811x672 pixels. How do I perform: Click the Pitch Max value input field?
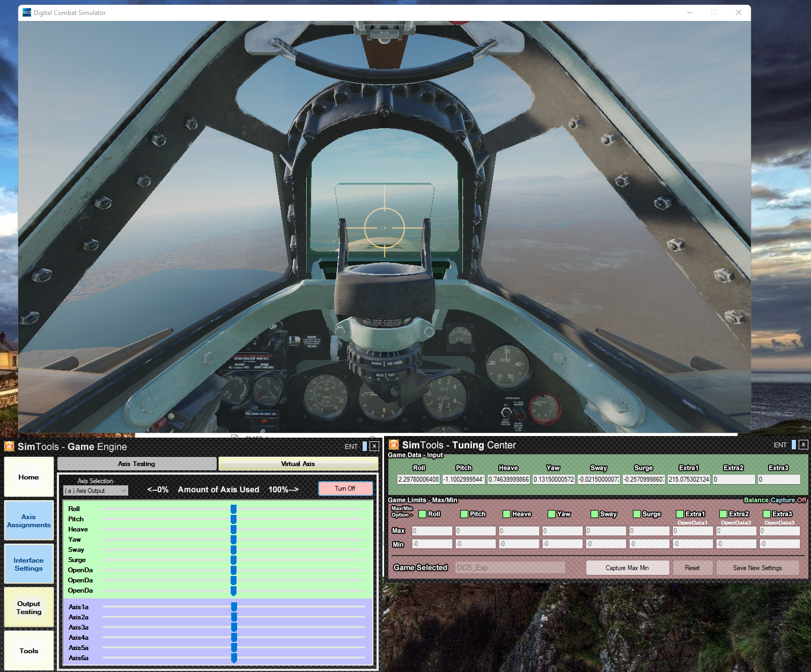[475, 531]
